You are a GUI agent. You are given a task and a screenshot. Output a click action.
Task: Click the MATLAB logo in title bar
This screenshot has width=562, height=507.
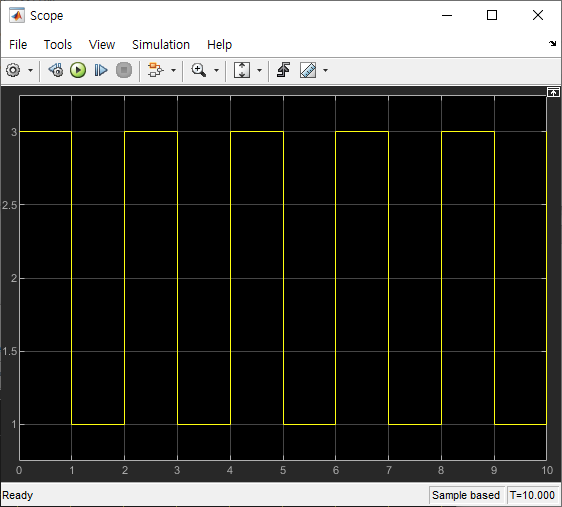pyautogui.click(x=16, y=15)
